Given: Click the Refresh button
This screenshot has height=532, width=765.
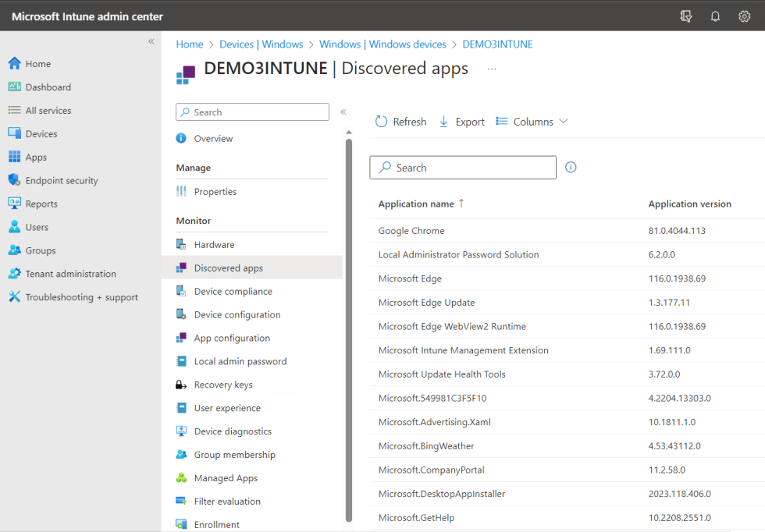Looking at the screenshot, I should pos(400,121).
